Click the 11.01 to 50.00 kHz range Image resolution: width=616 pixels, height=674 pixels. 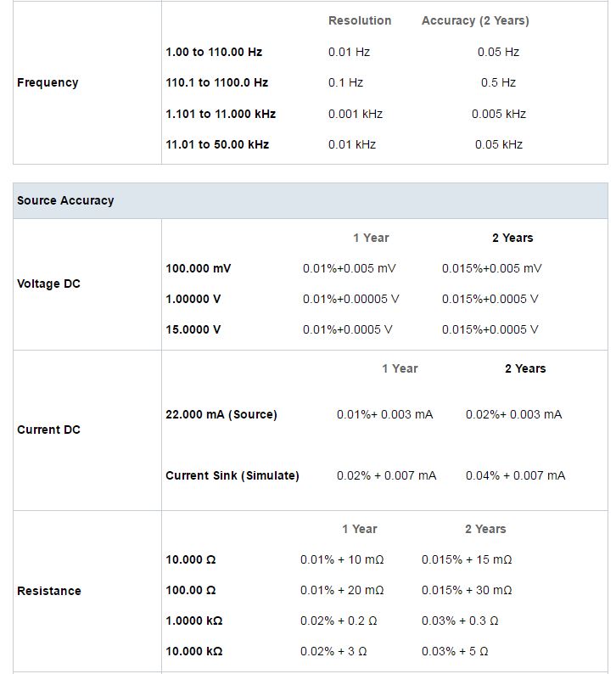(217, 144)
